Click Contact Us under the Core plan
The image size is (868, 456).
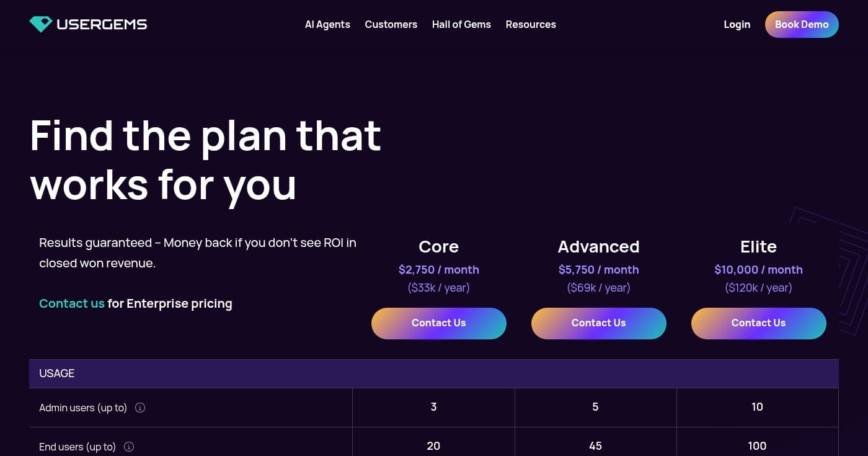pyautogui.click(x=438, y=323)
